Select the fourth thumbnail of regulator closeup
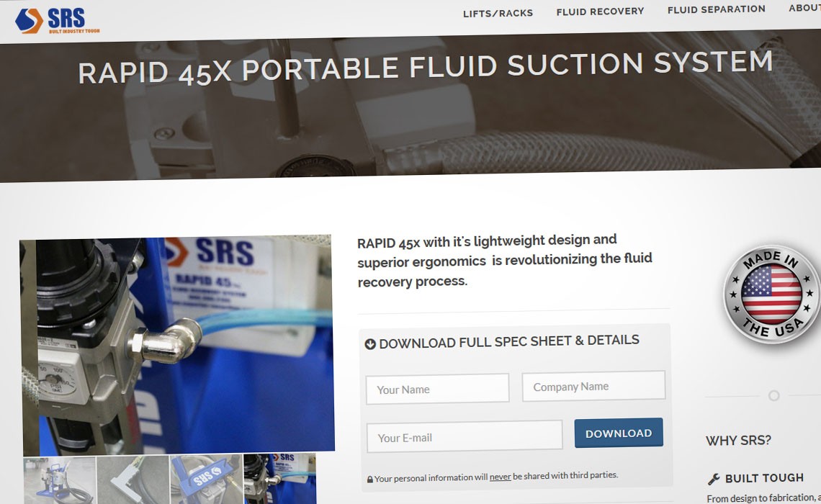This screenshot has width=821, height=504. pyautogui.click(x=280, y=479)
